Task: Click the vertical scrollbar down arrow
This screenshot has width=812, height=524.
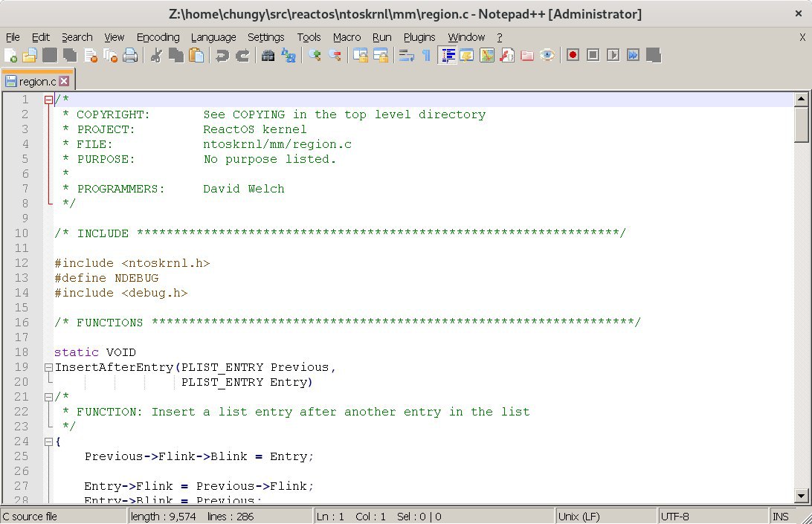Action: click(801, 496)
